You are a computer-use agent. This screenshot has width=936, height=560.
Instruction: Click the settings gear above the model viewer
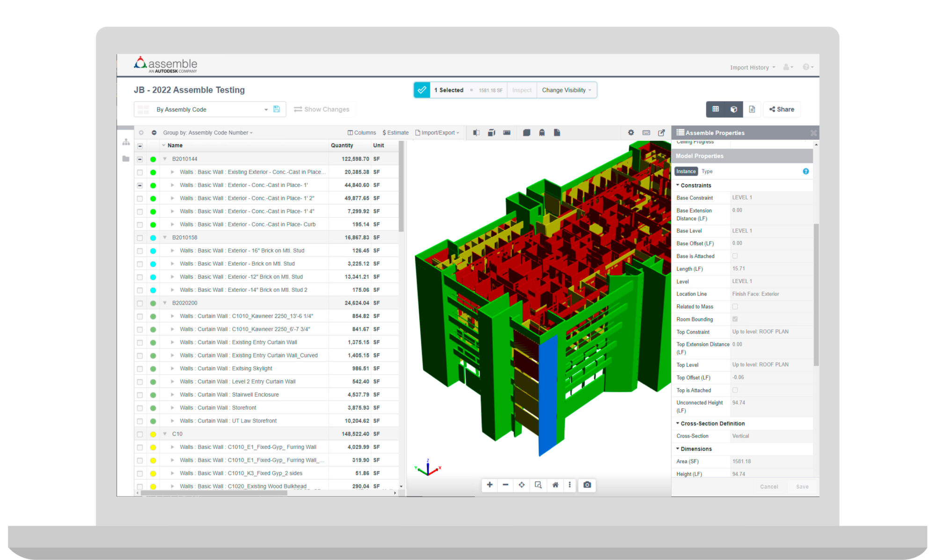click(x=631, y=132)
